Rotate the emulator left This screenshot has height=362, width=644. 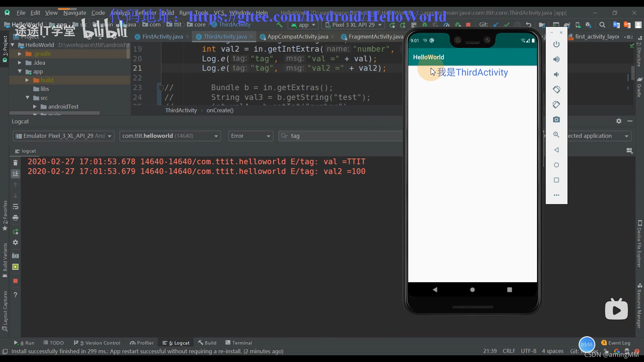tap(556, 89)
